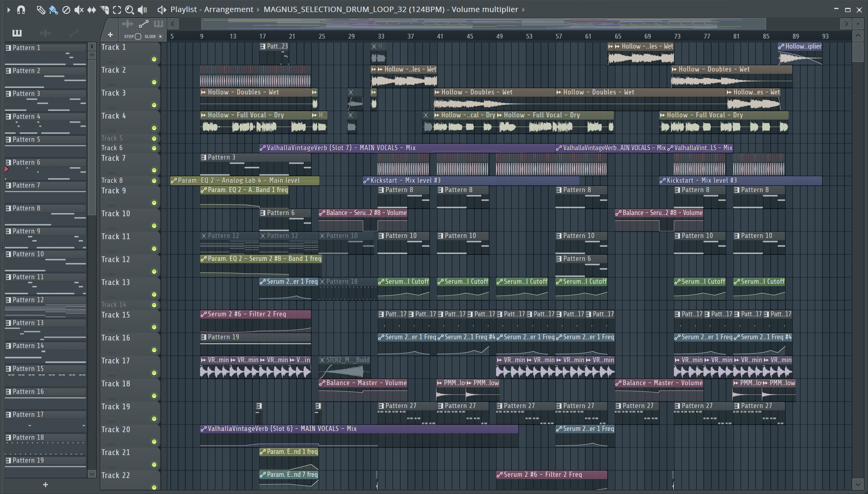Screen dimensions: 868x494
Task: Expand arrow after Playlist - Arrangement
Action: click(258, 10)
